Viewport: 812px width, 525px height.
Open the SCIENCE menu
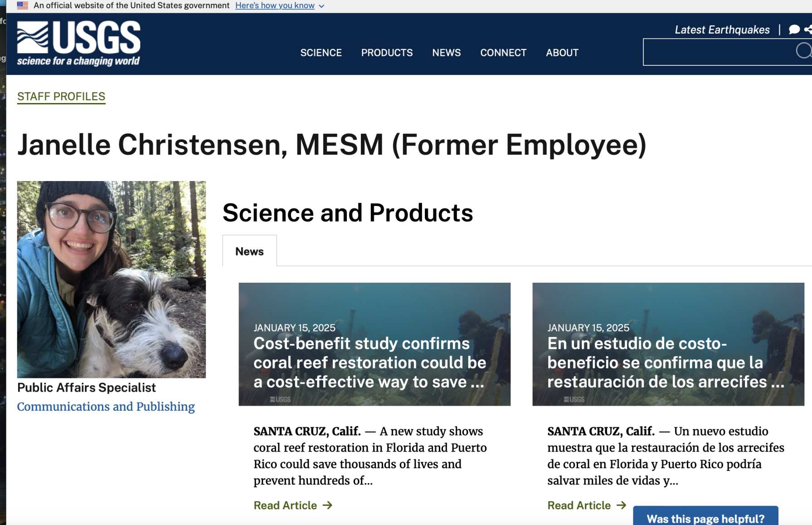point(321,53)
